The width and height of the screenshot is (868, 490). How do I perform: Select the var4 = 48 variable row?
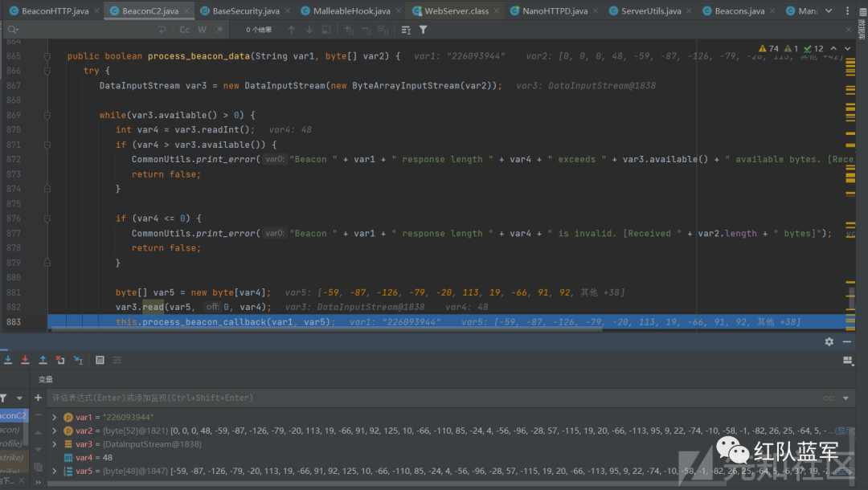pyautogui.click(x=451, y=457)
